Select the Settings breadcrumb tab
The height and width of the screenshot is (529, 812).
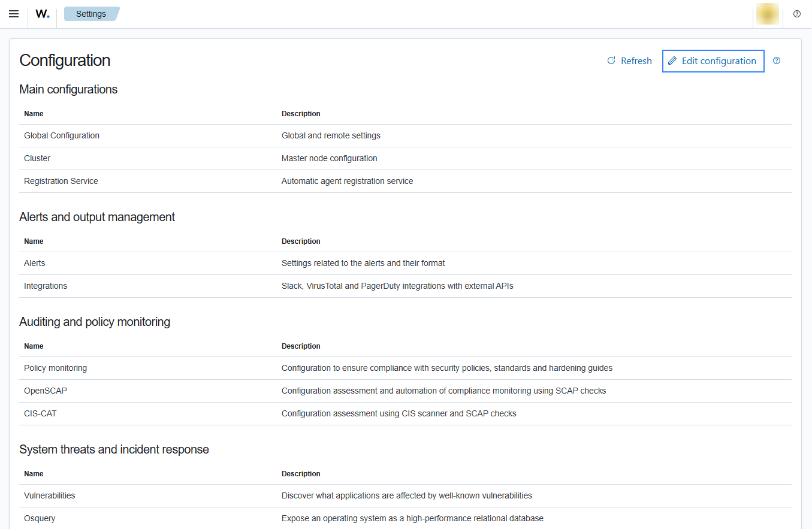point(91,14)
